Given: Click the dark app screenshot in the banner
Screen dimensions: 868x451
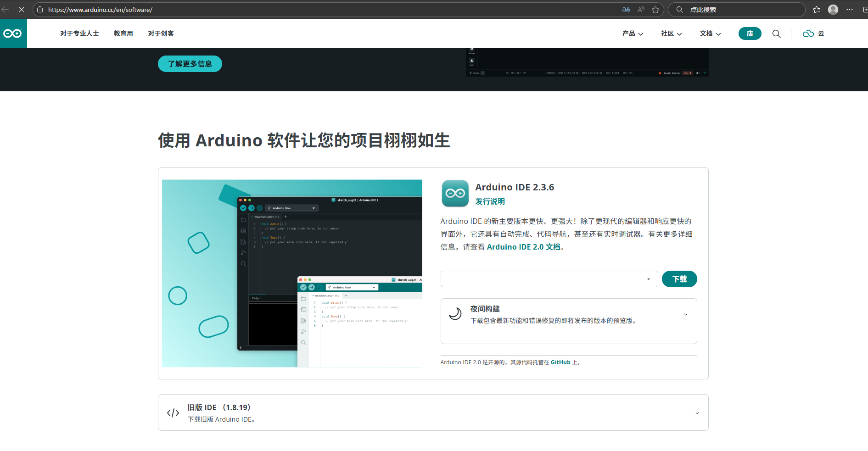Looking at the screenshot, I should coord(587,62).
